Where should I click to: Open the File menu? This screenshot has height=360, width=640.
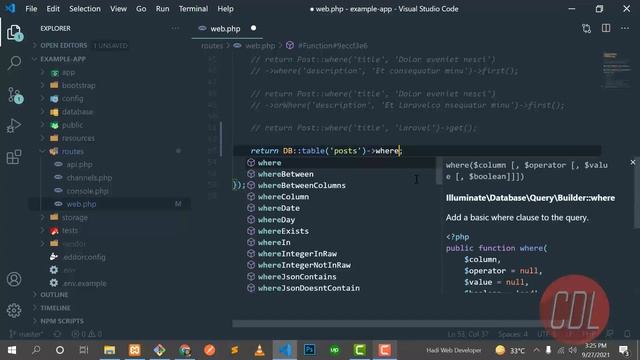click(31, 9)
